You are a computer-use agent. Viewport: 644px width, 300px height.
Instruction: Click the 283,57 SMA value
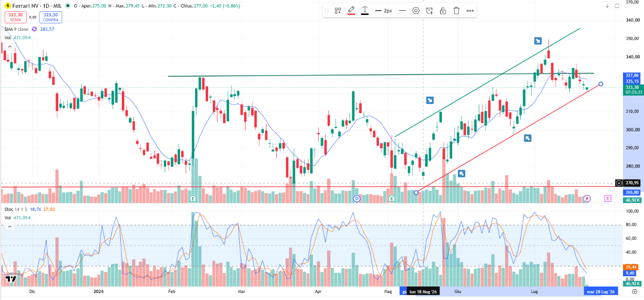(x=47, y=29)
